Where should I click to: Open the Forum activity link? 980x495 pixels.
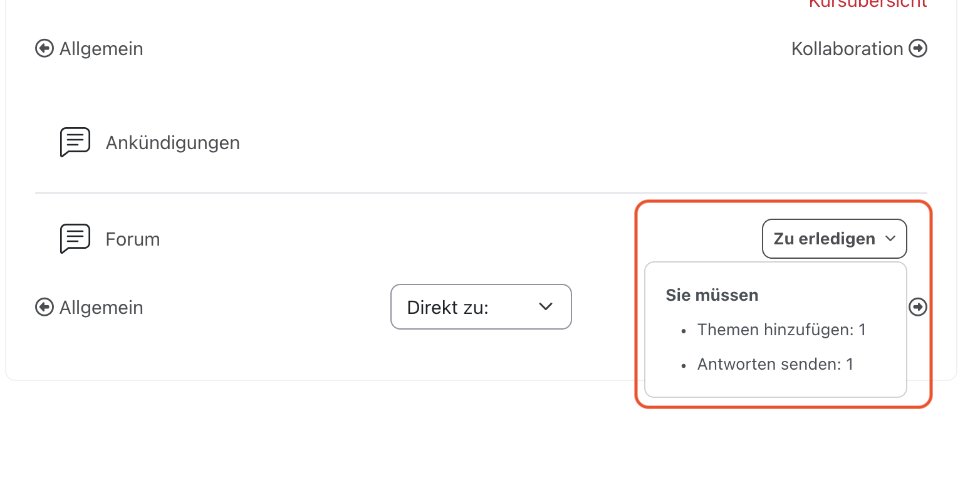[x=133, y=239]
